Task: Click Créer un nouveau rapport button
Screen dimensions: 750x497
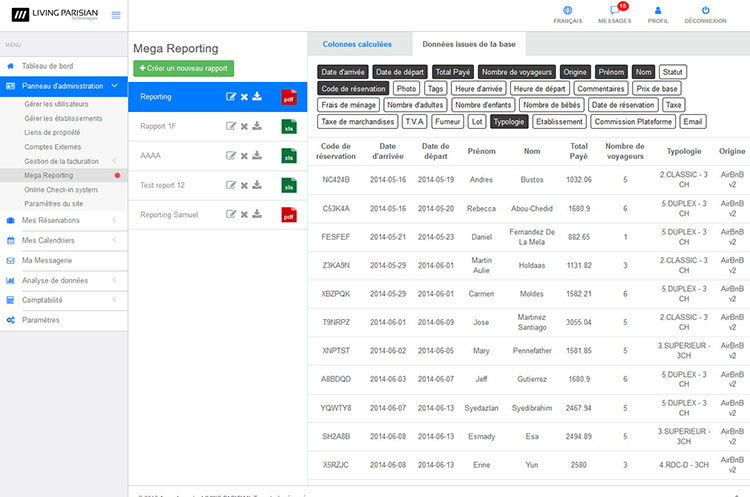Action: point(183,68)
